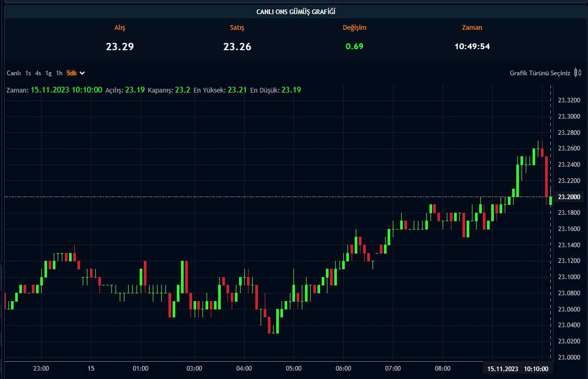The height and width of the screenshot is (379, 588).
Task: Click the 23:00 label on time axis
Action: tap(41, 369)
